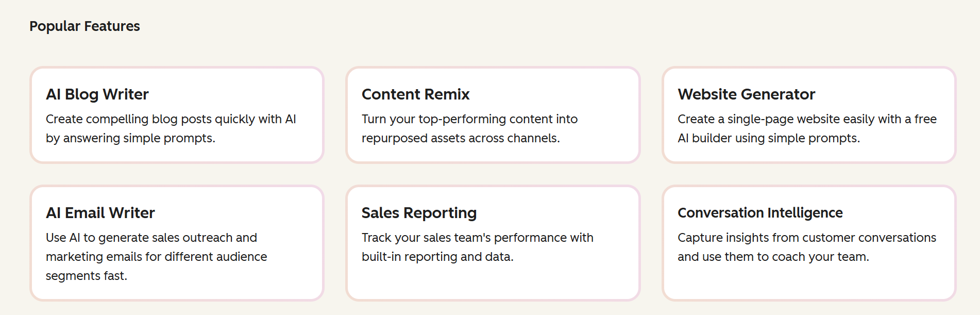Click the Popular Features section heading
The image size is (980, 315).
tap(85, 26)
